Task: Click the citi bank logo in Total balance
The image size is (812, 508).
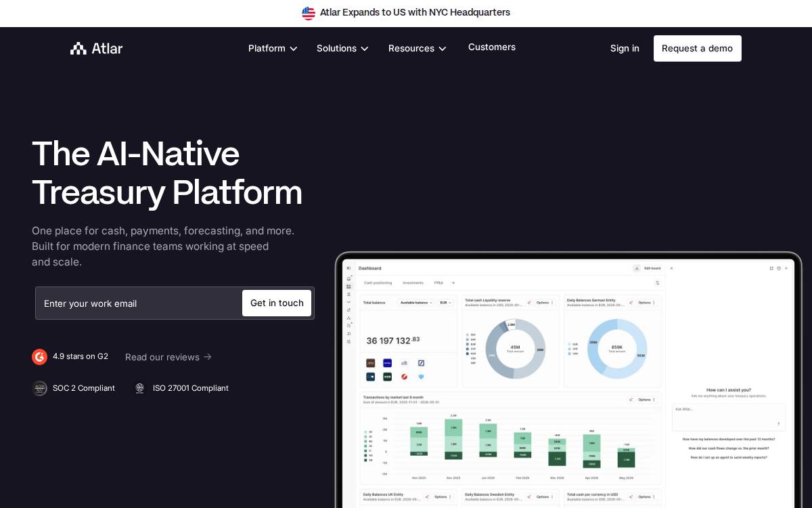Action: 404,363
